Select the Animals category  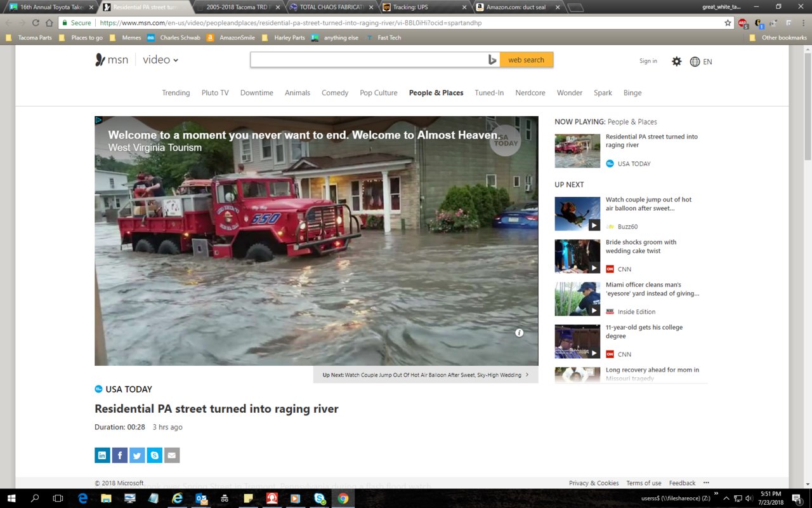[298, 93]
